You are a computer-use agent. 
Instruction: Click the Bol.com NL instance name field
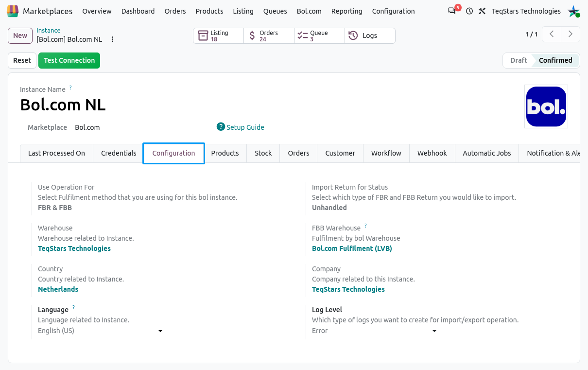pos(63,105)
